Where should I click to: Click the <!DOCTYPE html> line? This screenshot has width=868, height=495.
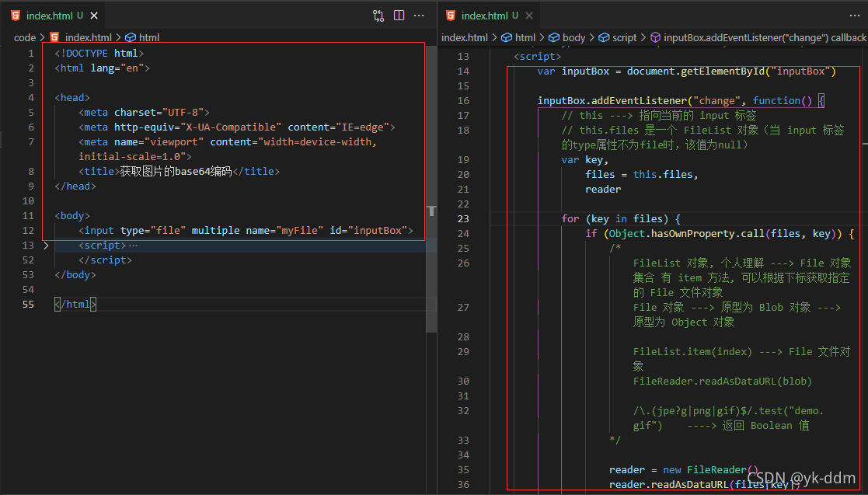(x=99, y=53)
